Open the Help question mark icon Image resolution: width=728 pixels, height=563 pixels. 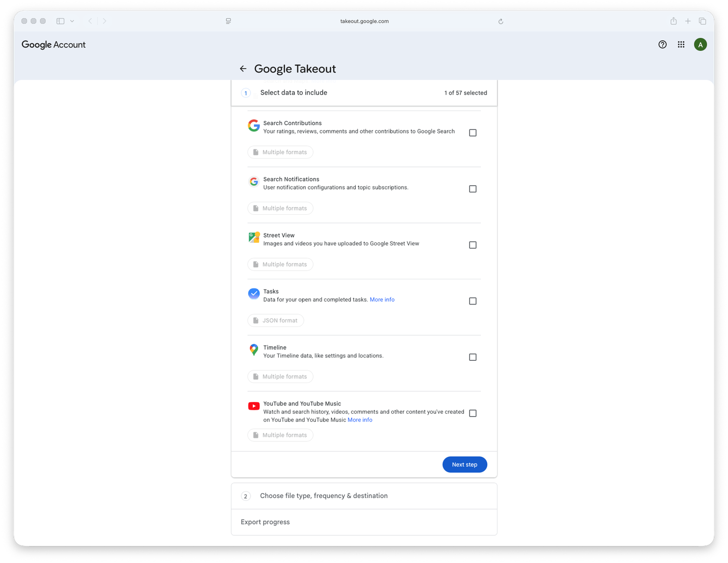coord(662,45)
